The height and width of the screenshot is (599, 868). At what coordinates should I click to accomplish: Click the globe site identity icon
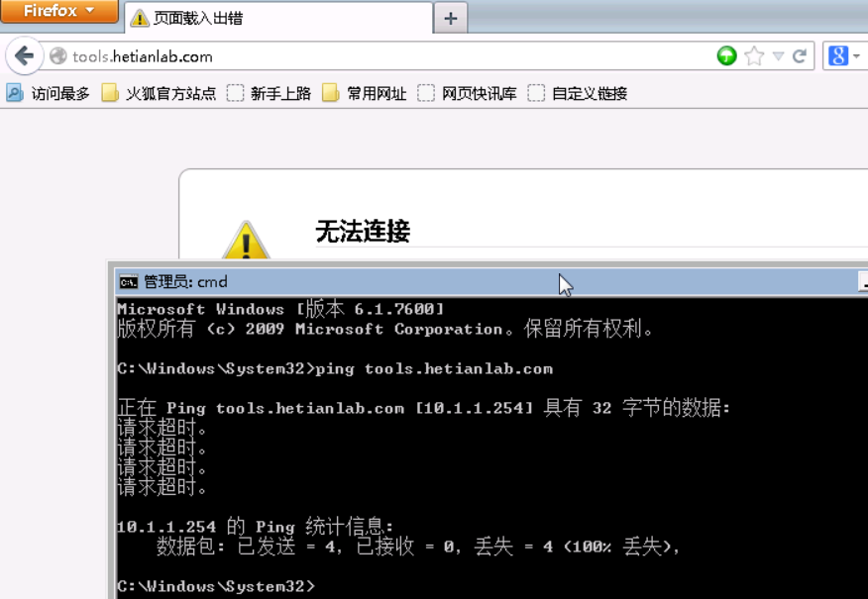57,55
